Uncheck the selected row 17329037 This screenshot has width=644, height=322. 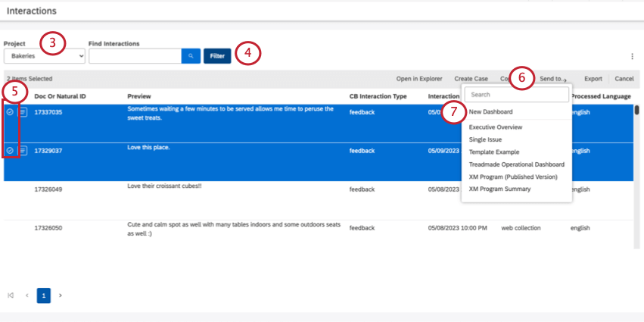click(x=10, y=151)
